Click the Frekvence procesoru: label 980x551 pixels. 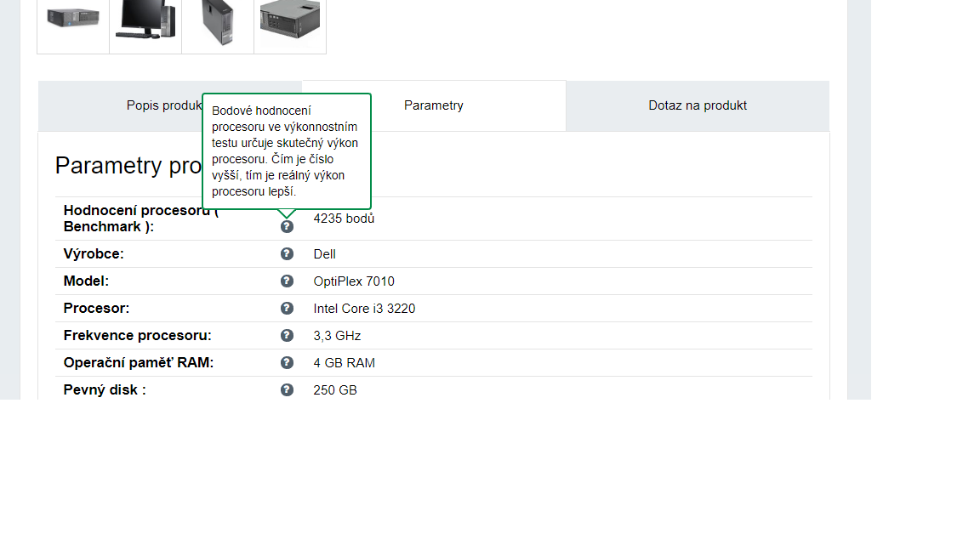(138, 336)
